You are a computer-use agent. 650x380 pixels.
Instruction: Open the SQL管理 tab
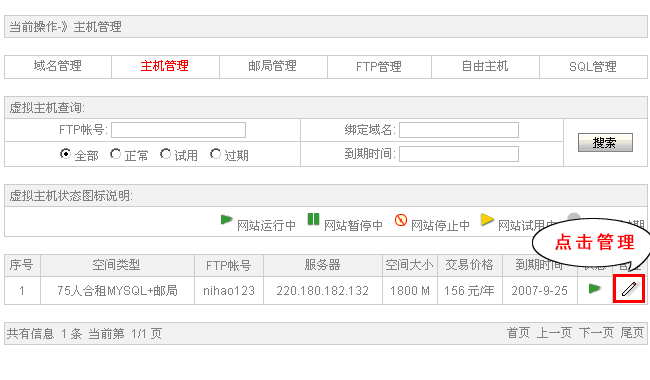[593, 66]
